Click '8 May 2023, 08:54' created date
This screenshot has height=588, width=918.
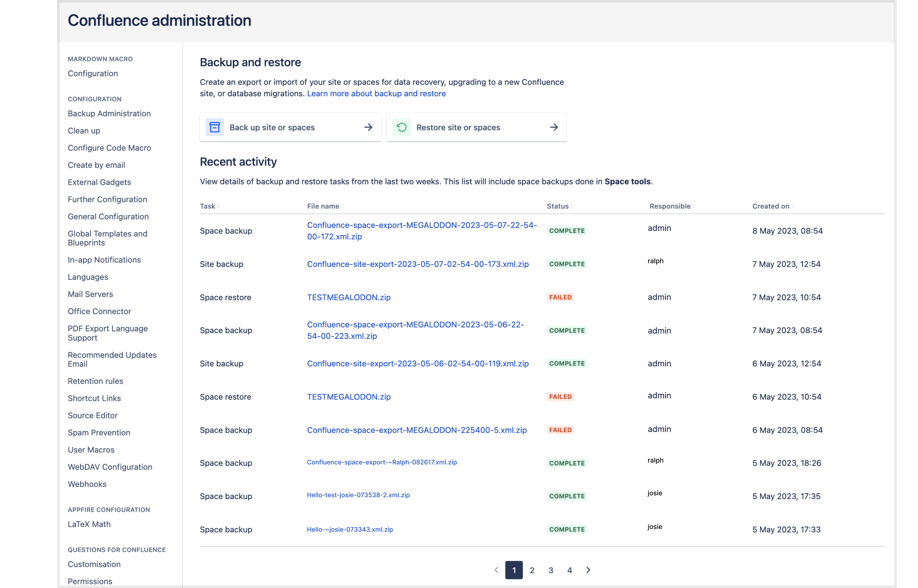(x=788, y=231)
